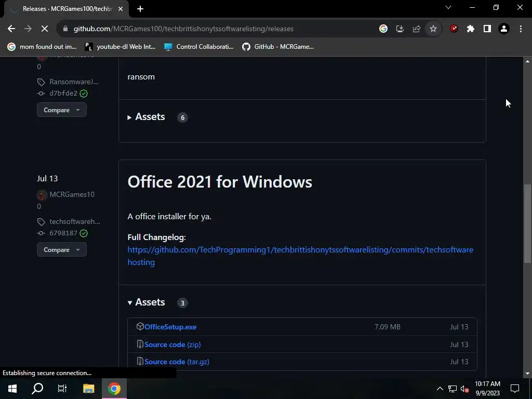Click the muted volume tray icon
This screenshot has width=532, height=399.
(x=464, y=389)
